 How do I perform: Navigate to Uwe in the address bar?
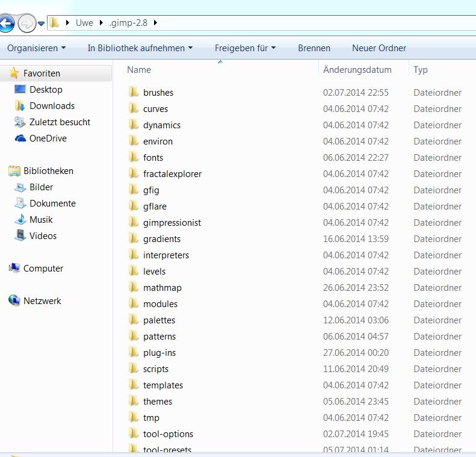point(84,23)
